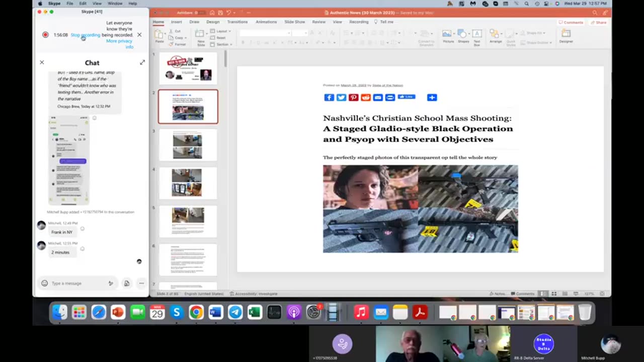Select slide 1 thumbnail
This screenshot has width=644, height=362.
coord(188,68)
